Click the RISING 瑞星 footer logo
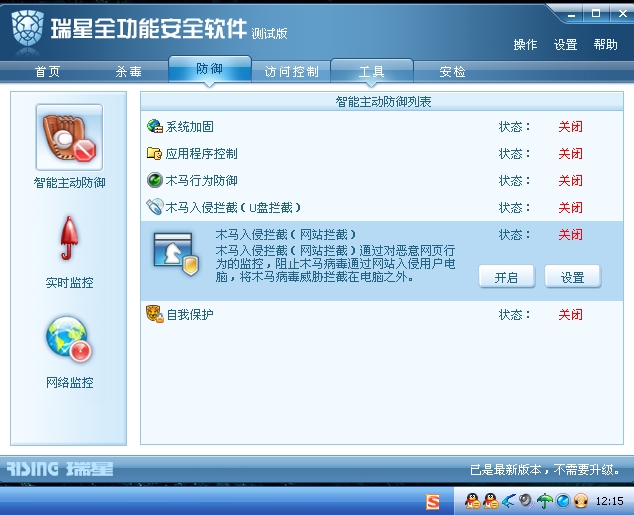The image size is (634, 515). [60, 469]
